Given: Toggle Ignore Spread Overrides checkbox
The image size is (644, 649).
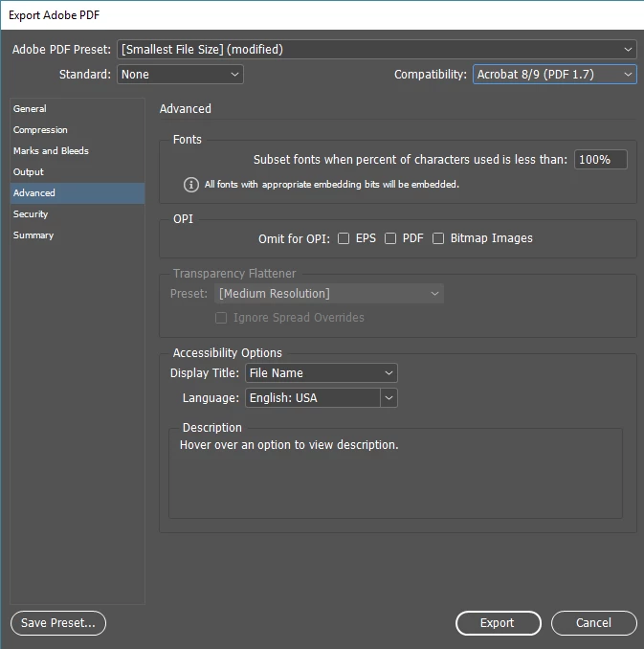Looking at the screenshot, I should click(221, 318).
